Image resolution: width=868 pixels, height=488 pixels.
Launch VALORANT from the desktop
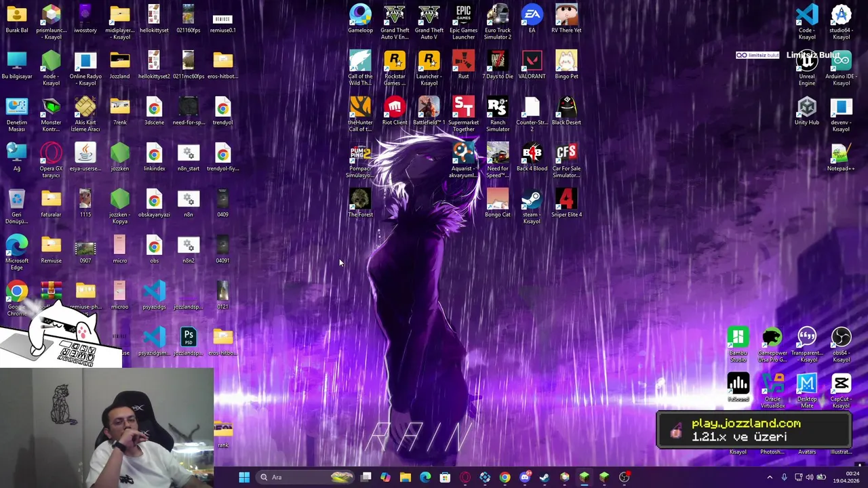coord(532,65)
